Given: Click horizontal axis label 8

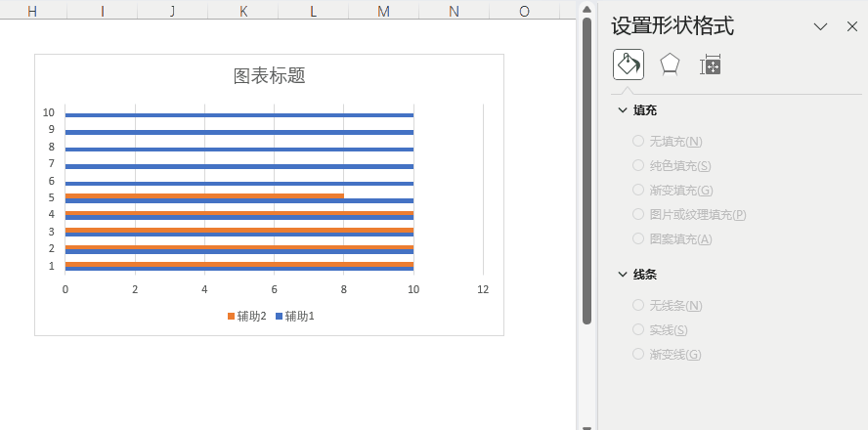Looking at the screenshot, I should (344, 289).
